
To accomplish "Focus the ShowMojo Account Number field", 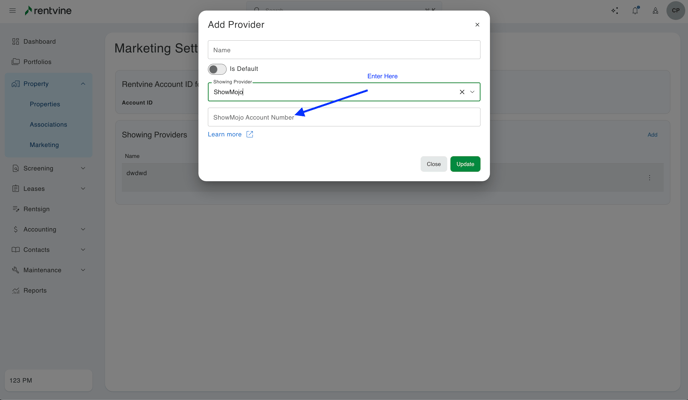I will coord(344,118).
